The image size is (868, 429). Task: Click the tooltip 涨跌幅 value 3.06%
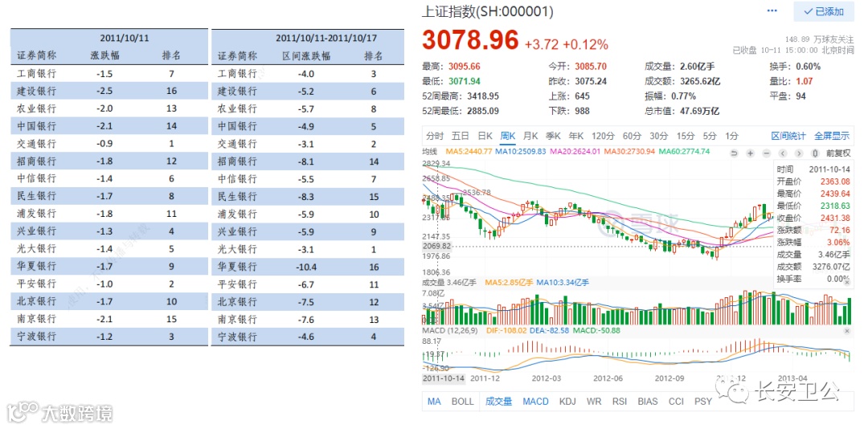point(839,242)
